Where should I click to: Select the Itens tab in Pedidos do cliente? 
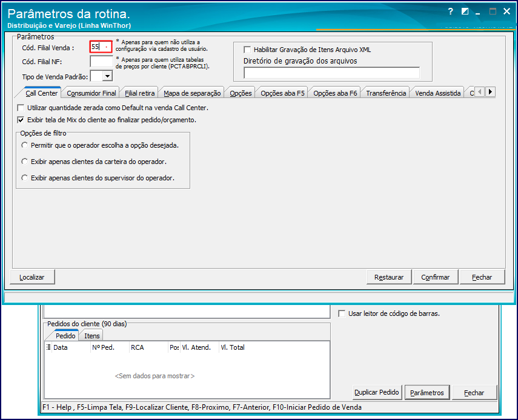(92, 336)
